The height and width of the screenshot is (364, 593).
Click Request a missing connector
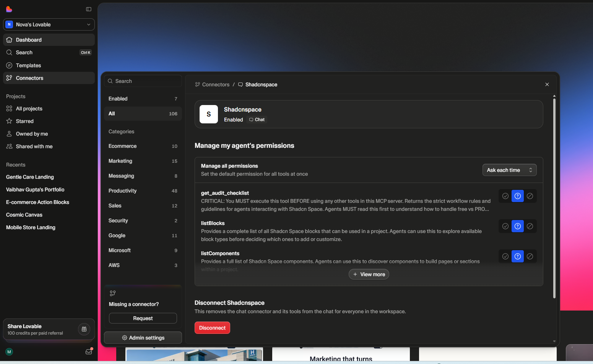143,318
